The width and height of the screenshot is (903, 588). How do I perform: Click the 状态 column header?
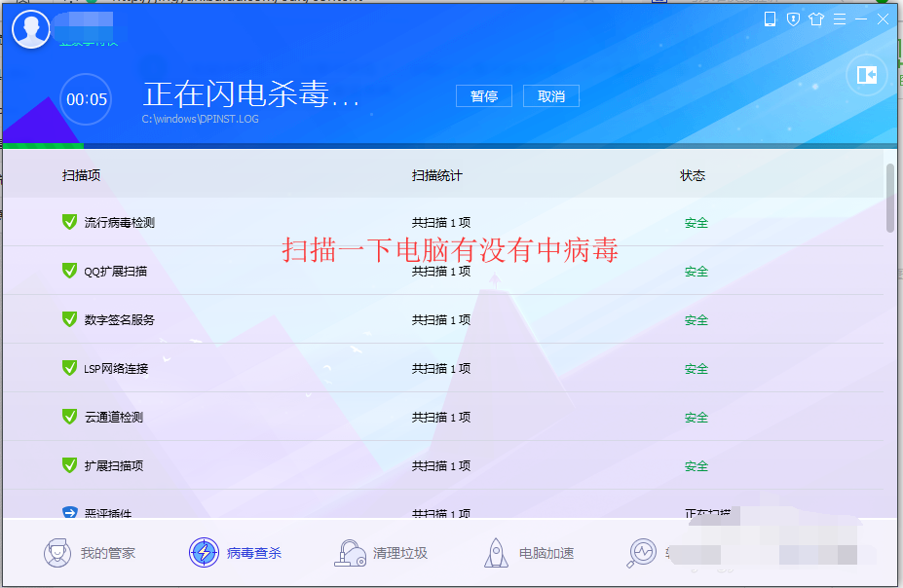693,175
